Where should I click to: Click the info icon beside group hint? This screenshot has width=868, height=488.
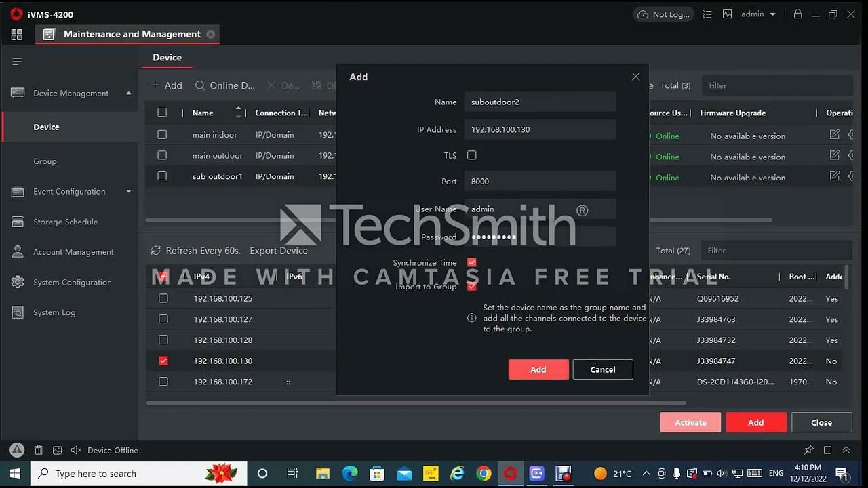[472, 318]
